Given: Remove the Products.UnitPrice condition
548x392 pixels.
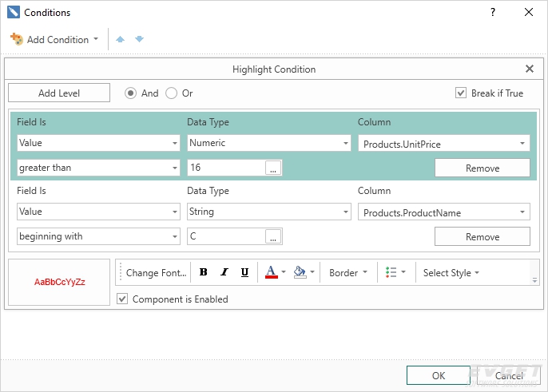Looking at the screenshot, I should pyautogui.click(x=482, y=168).
